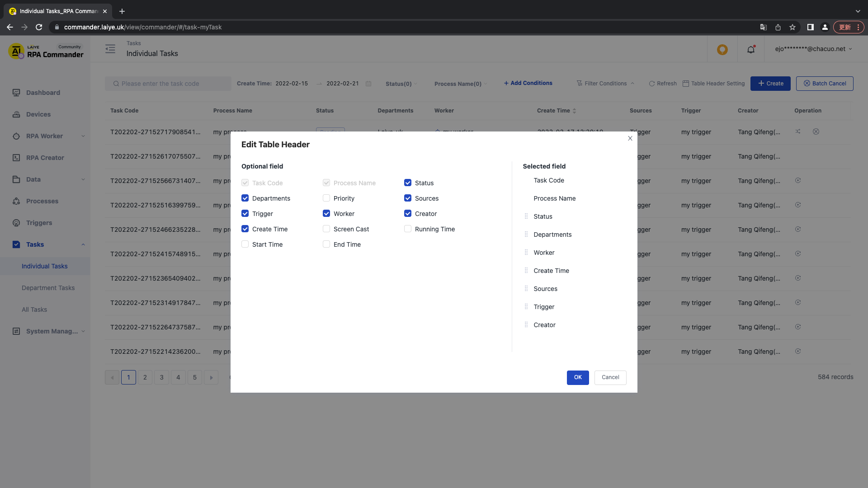This screenshot has height=488, width=868.
Task: Click the drag handle beside Departments
Action: point(526,234)
